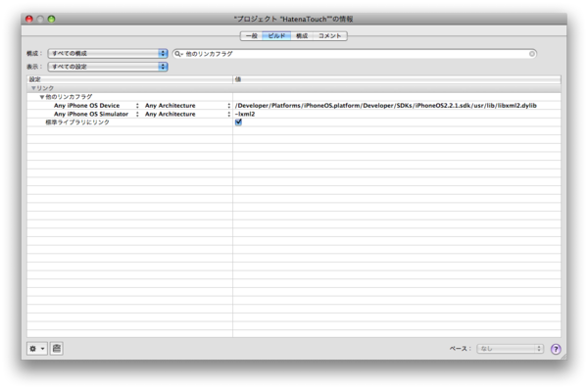This screenshot has width=588, height=389.
Task: Click the info button beside the gear menu
Action: coord(57,349)
